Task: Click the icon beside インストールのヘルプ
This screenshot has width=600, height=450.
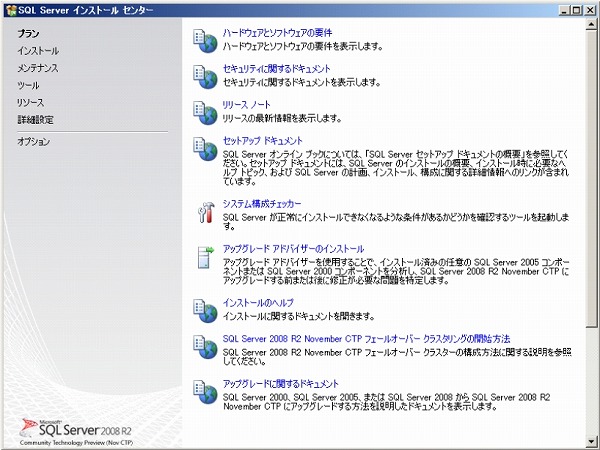Action: pos(205,311)
